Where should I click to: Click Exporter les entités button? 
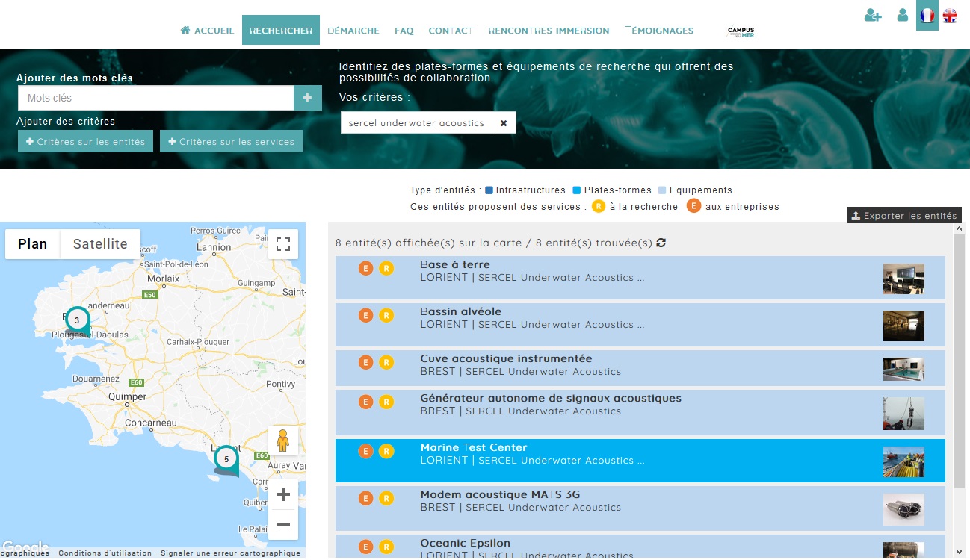pyautogui.click(x=904, y=215)
